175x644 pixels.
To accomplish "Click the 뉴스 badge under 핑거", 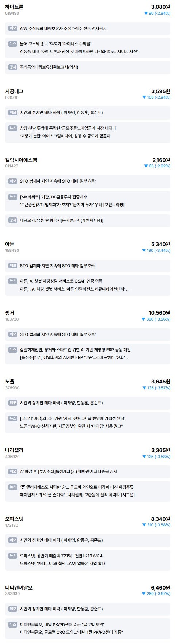I will coord(13,350).
